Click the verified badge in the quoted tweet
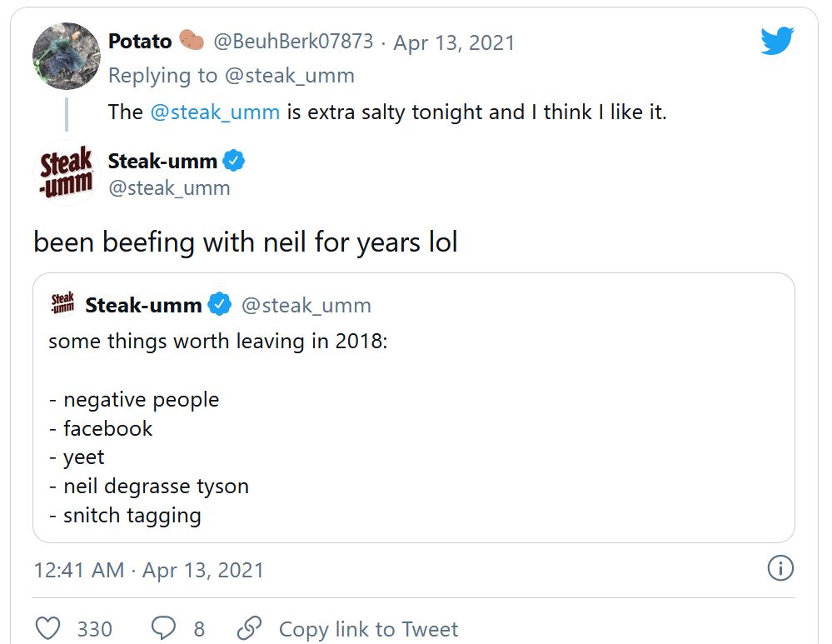Viewport: 832px width, 644px height. point(218,305)
